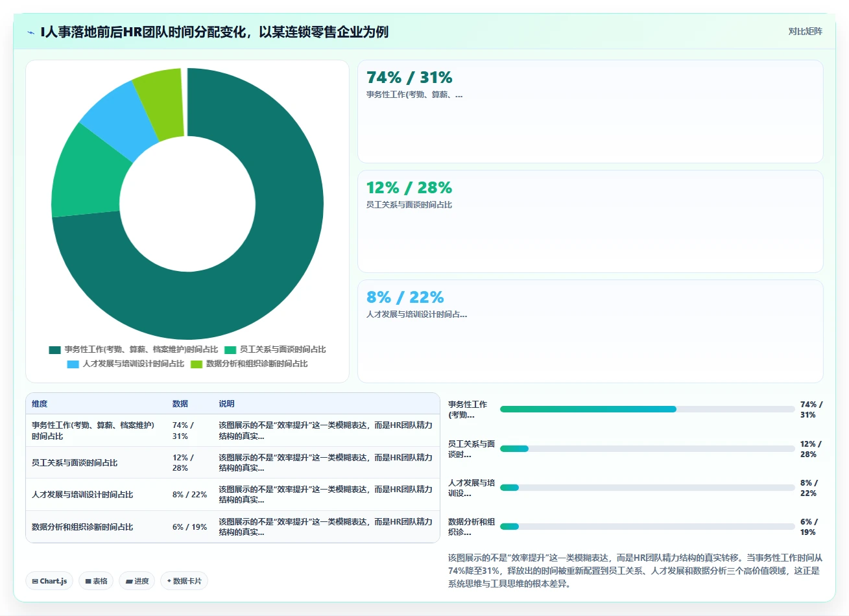Toggle legend swatch for 事务性工作 series
Image resolution: width=849 pixels, height=616 pixels.
click(x=54, y=349)
